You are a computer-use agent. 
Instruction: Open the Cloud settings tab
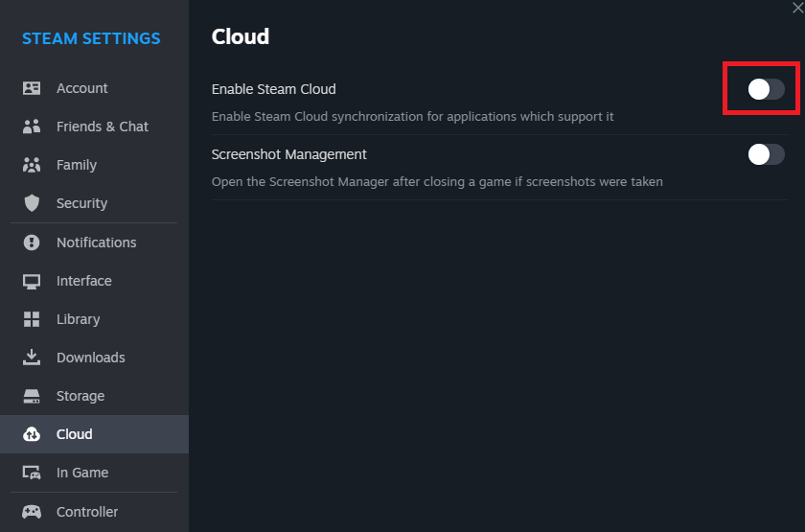(74, 434)
